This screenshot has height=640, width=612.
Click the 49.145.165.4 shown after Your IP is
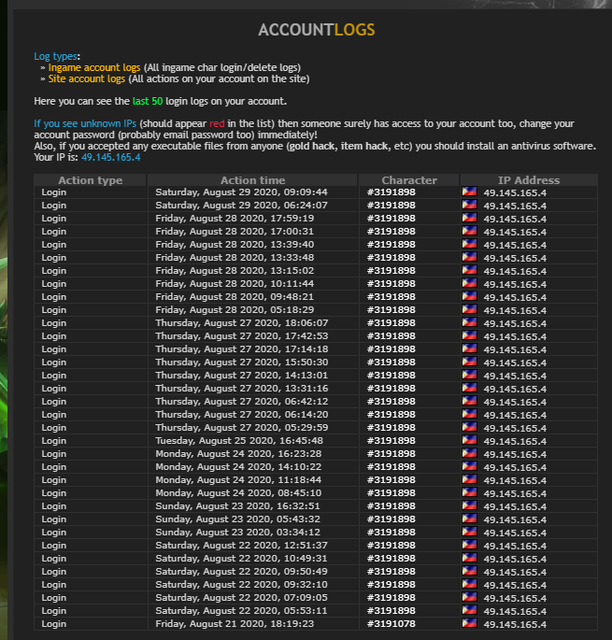pos(111,157)
